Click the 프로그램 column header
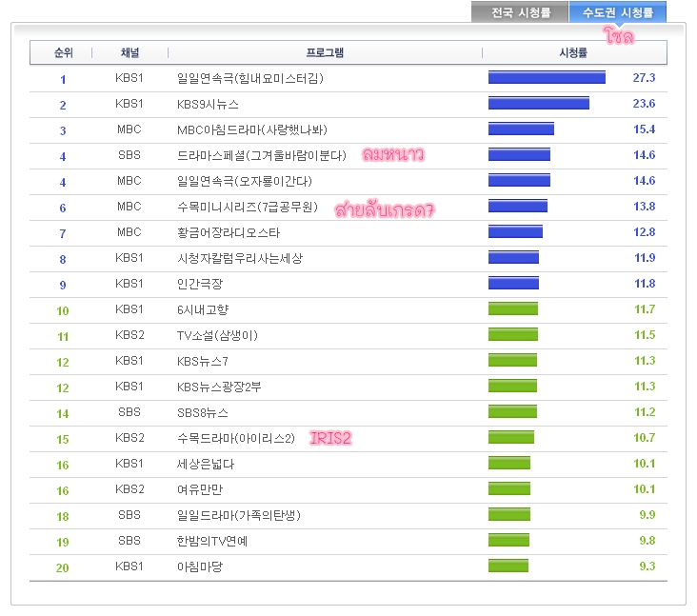 325,53
